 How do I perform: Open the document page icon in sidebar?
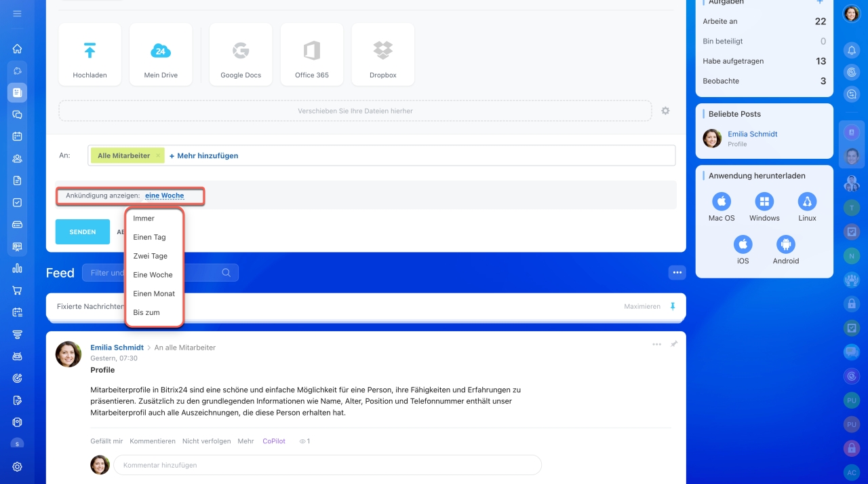(18, 181)
